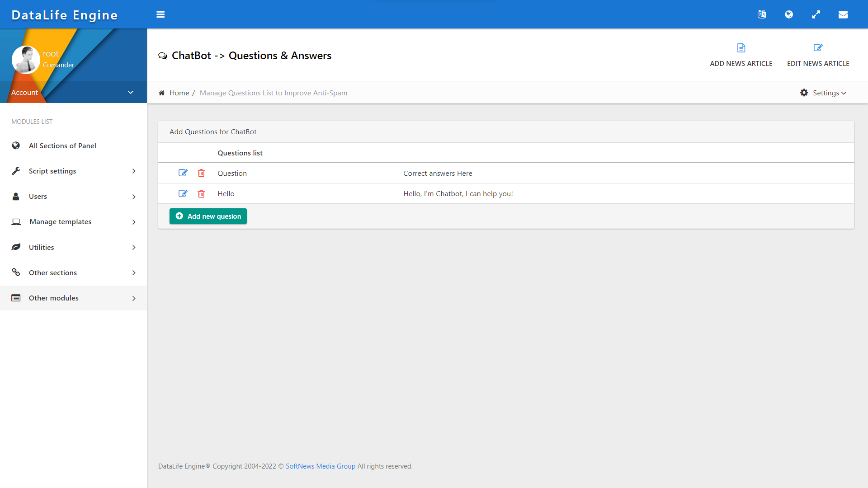Image resolution: width=868 pixels, height=488 pixels.
Task: Edit the 'Hello' question row
Action: coord(183,193)
